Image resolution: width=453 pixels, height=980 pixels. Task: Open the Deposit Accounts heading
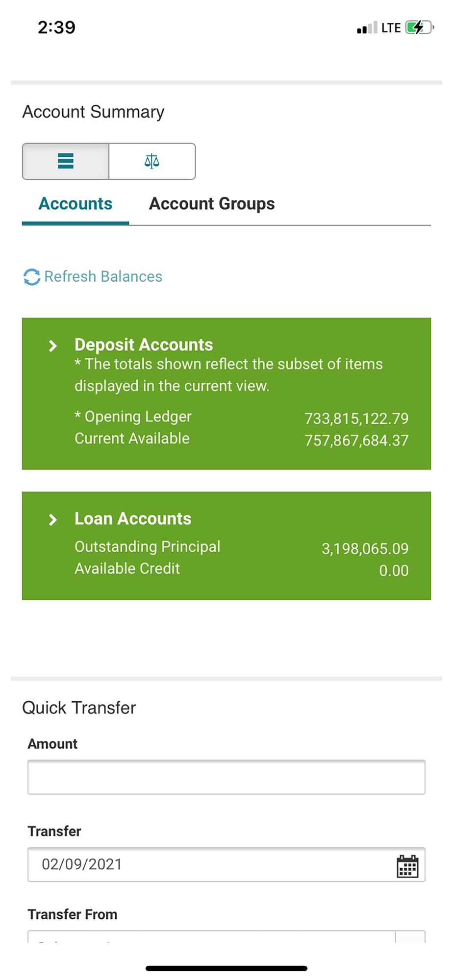tap(144, 344)
